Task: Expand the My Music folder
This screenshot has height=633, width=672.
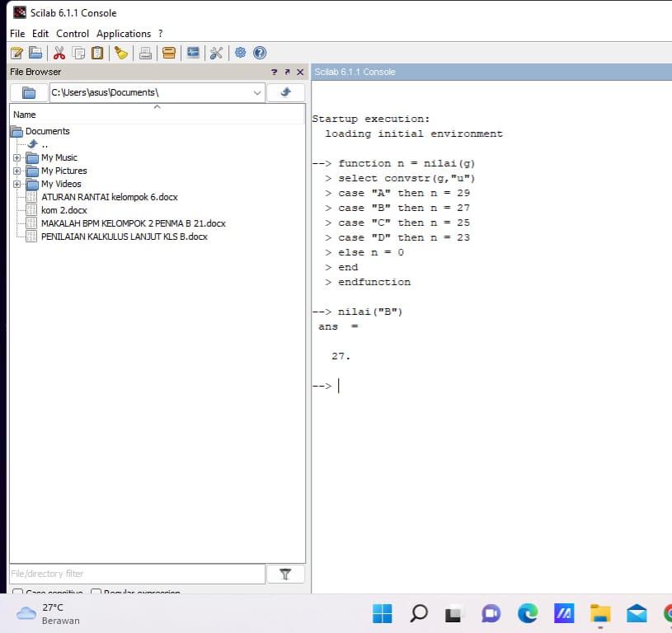Action: click(16, 158)
